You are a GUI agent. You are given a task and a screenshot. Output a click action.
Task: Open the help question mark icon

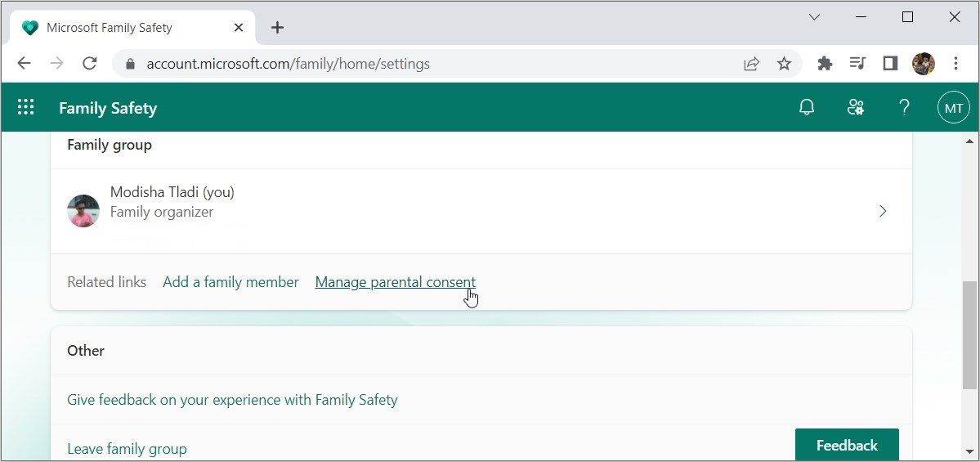(x=904, y=108)
